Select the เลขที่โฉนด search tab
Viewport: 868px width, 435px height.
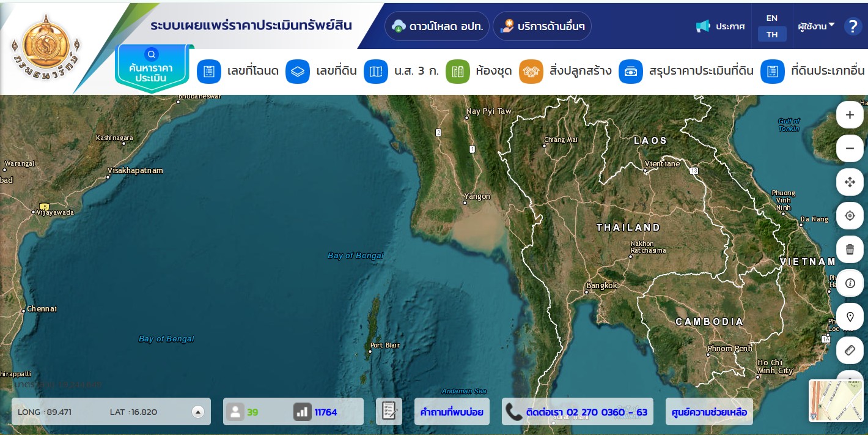238,72
